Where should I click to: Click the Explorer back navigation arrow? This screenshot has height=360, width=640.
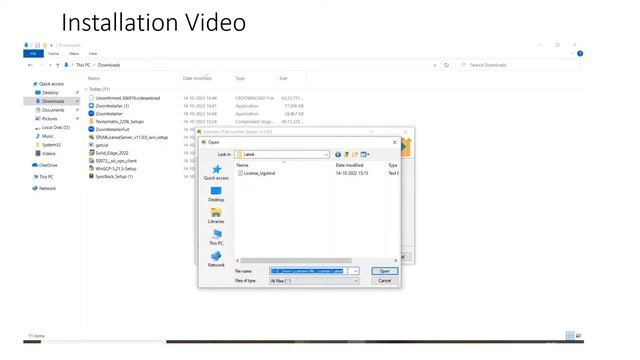click(x=30, y=65)
